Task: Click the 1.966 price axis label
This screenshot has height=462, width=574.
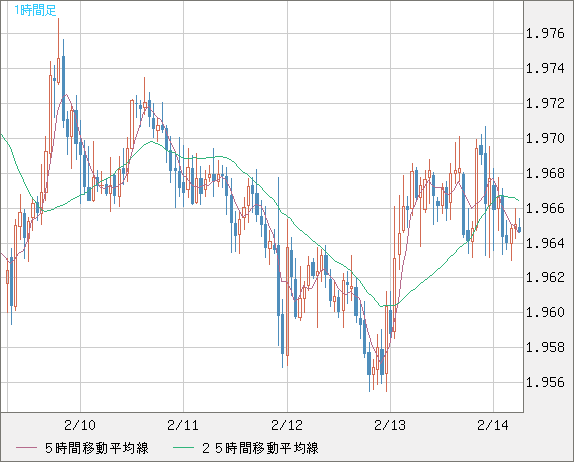Action: tap(545, 208)
